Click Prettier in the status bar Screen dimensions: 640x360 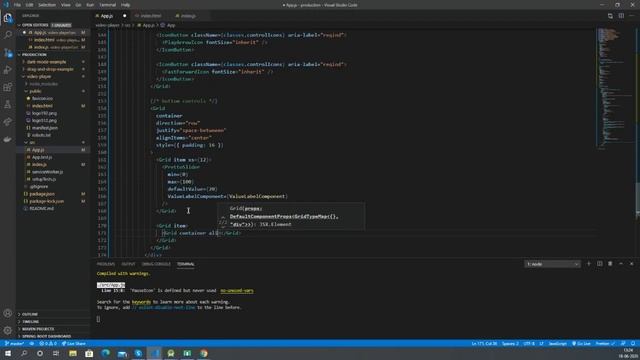click(x=605, y=344)
